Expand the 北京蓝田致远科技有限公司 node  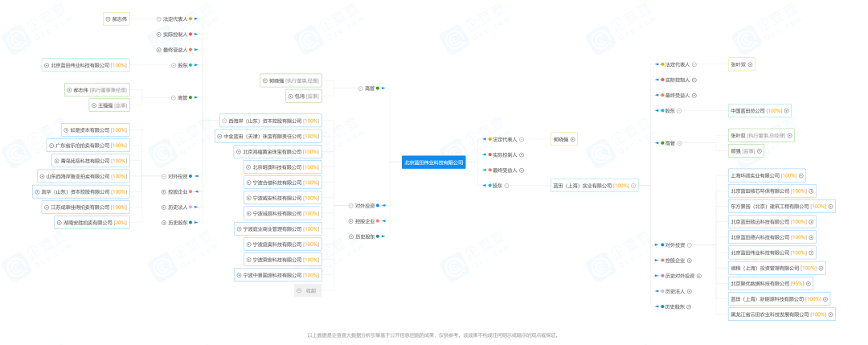pyautogui.click(x=811, y=222)
